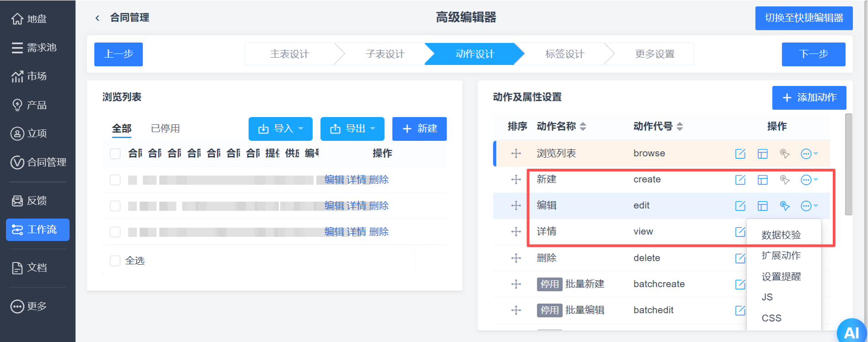
Task: Choose 扩展动作 from dropdown menu
Action: coord(781,256)
